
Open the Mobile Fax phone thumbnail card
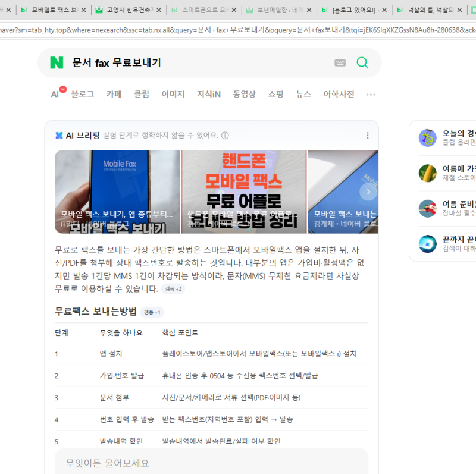point(117,192)
